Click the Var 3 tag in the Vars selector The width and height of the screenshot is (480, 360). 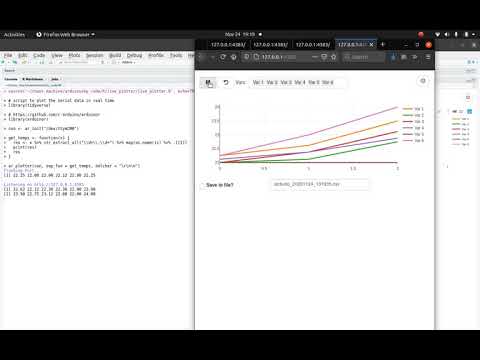click(x=286, y=82)
